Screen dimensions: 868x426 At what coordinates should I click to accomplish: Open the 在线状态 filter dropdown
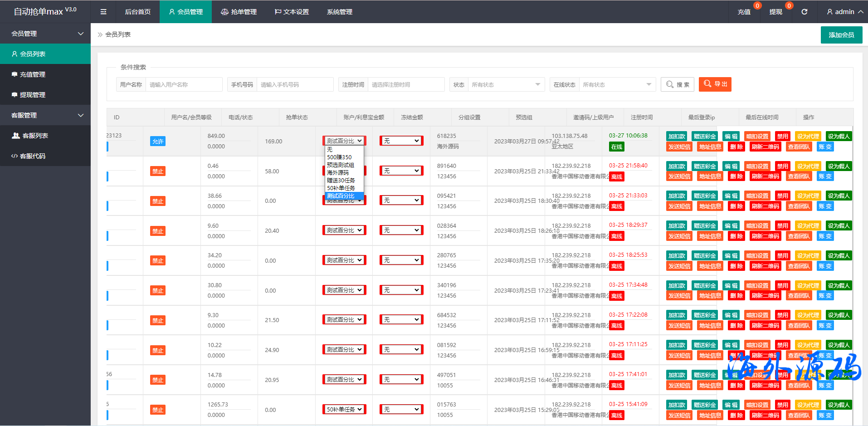[x=617, y=85]
